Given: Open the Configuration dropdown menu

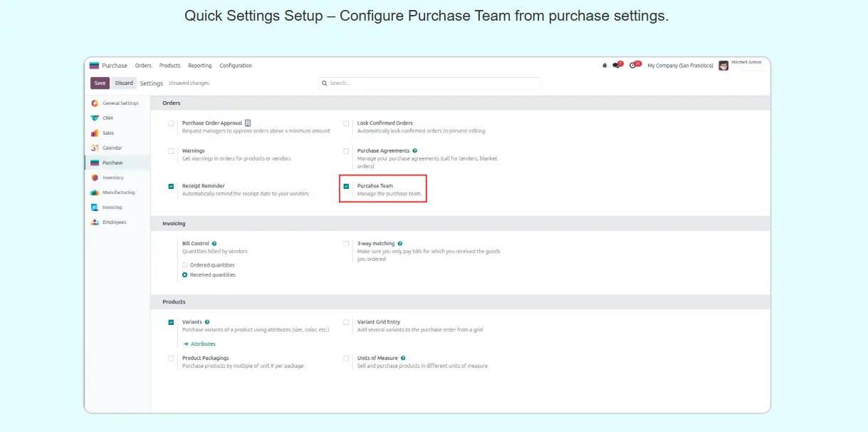Looking at the screenshot, I should pos(236,66).
